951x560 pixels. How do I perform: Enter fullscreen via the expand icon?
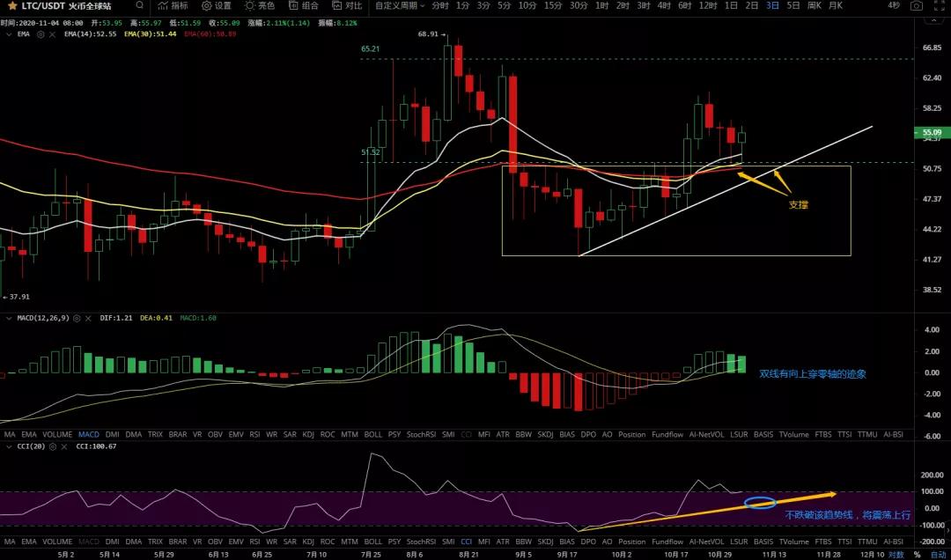click(x=939, y=6)
